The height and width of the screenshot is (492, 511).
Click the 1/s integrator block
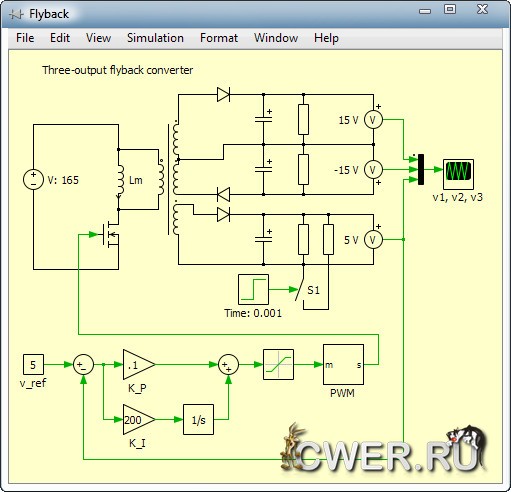tap(198, 420)
